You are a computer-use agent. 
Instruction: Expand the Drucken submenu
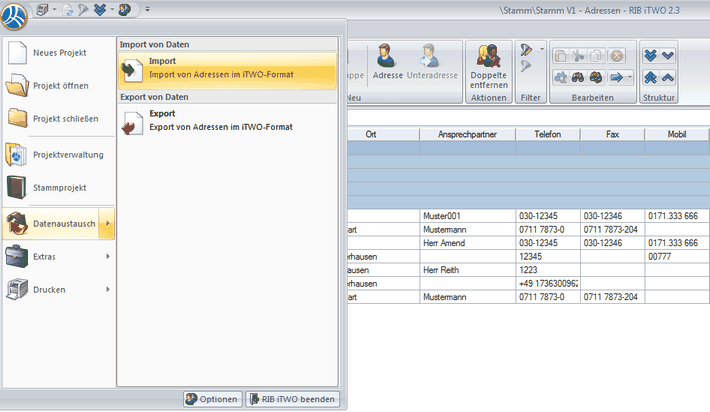(57, 290)
